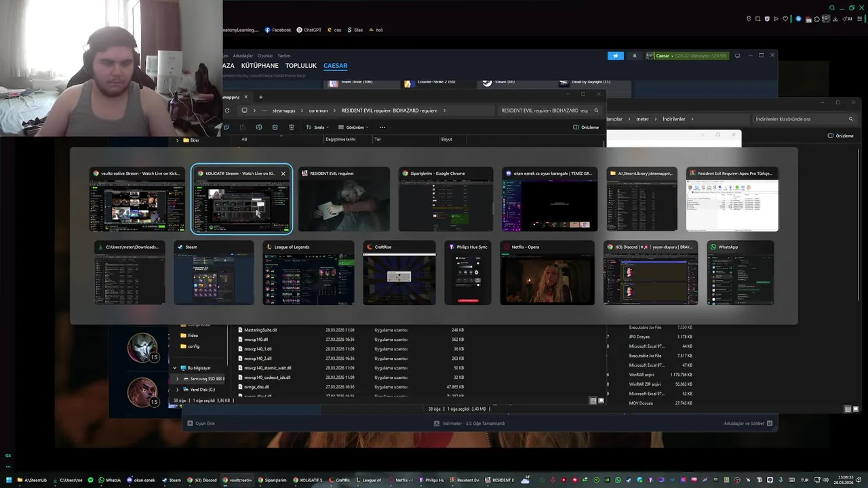The image size is (868, 488).
Task: Select the Steam window in the switcher
Action: [214, 272]
